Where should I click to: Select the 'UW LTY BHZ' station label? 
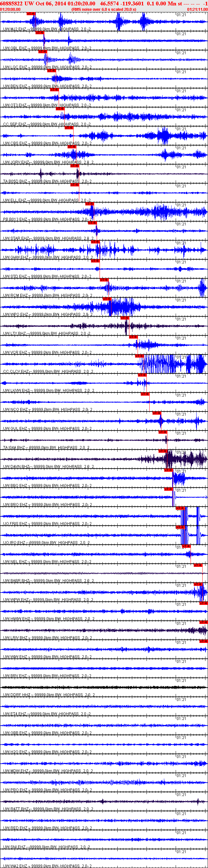tap(15, 334)
